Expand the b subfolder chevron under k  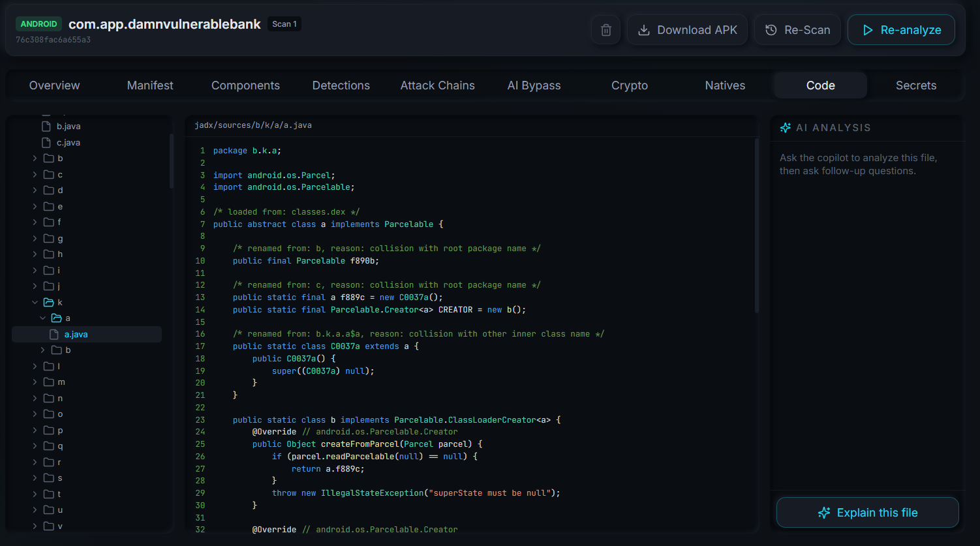pos(43,350)
